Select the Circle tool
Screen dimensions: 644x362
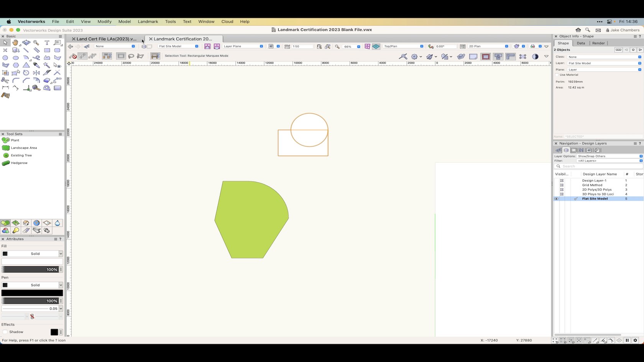point(5,57)
